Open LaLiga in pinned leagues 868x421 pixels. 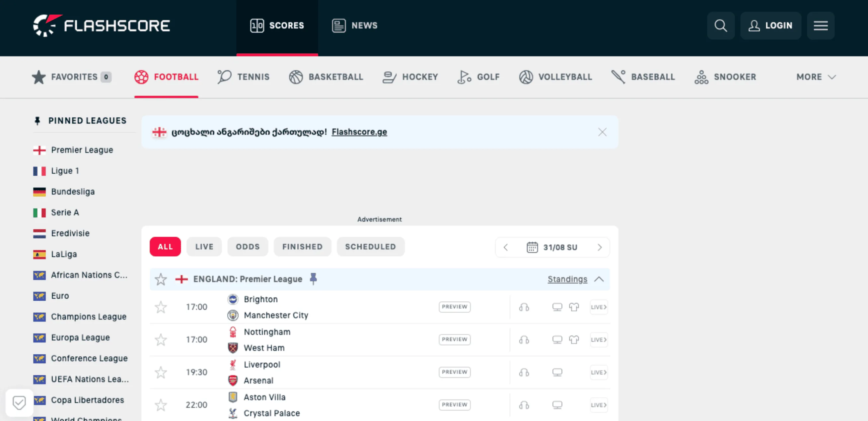click(x=55, y=254)
